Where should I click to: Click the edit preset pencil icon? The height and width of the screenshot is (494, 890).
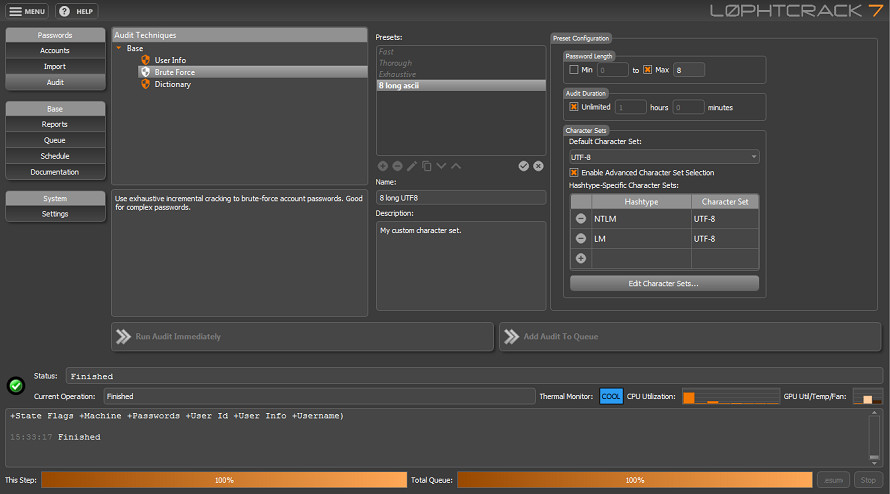[411, 166]
